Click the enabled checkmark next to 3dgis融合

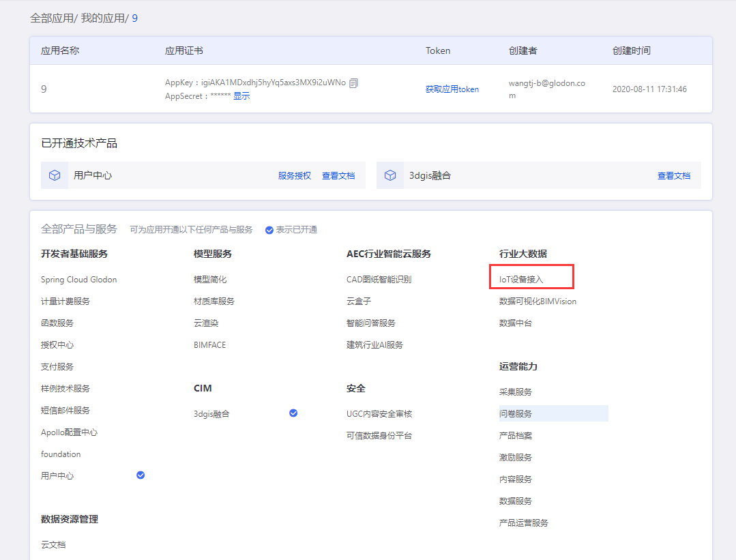293,413
